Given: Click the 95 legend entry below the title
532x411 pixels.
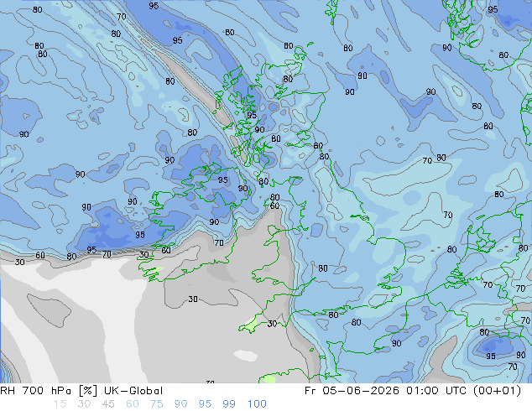Looking at the screenshot, I should (x=205, y=404).
